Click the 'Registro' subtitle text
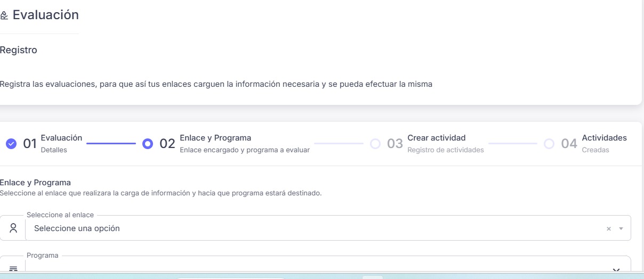 pos(19,50)
